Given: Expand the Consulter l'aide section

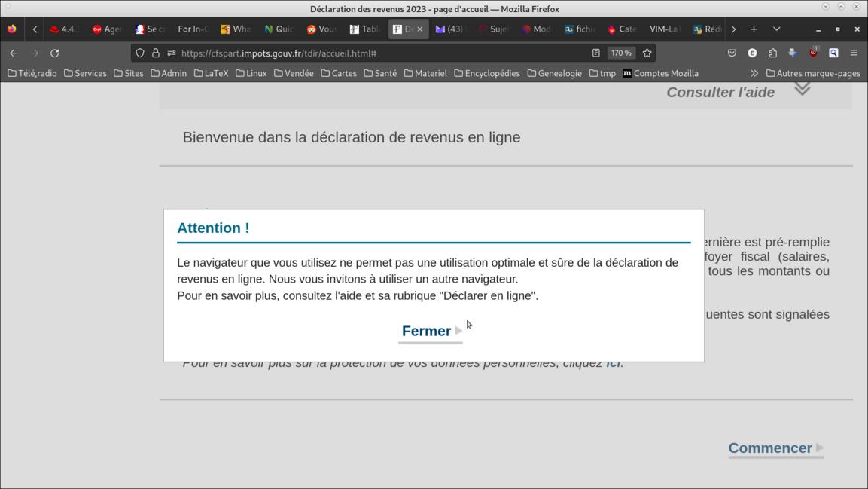Looking at the screenshot, I should 802,90.
